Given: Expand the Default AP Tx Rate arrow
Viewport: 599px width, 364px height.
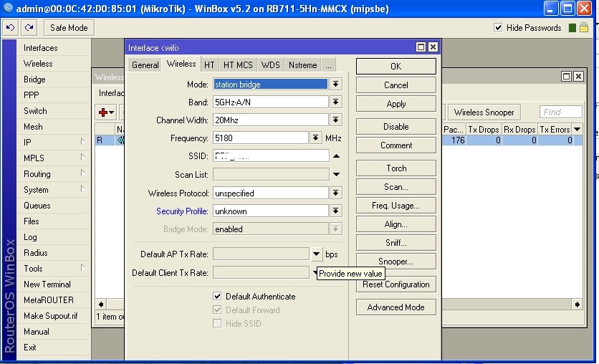Looking at the screenshot, I should pyautogui.click(x=316, y=254).
